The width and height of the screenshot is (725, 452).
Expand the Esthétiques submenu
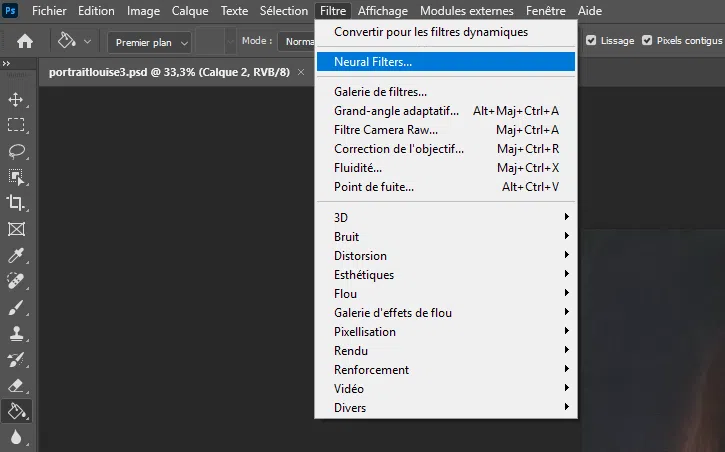[446, 274]
